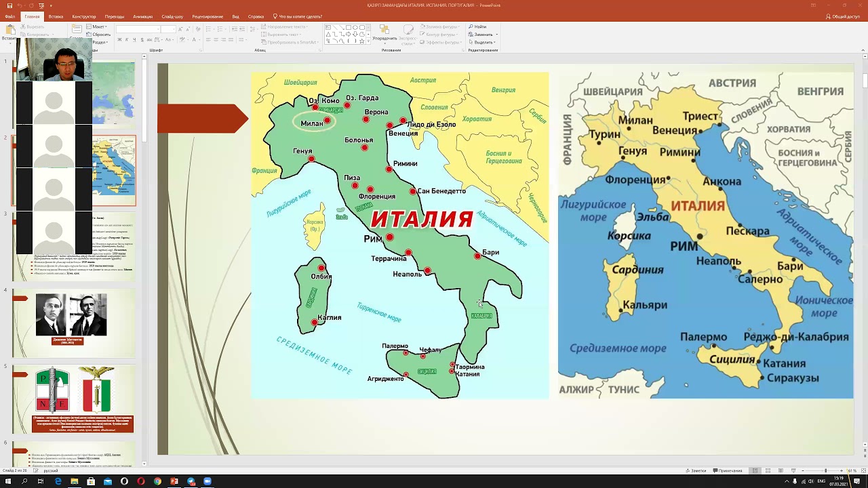This screenshot has height=488, width=868.
Task: Toggle the text shadow (S) effect
Action: click(142, 40)
